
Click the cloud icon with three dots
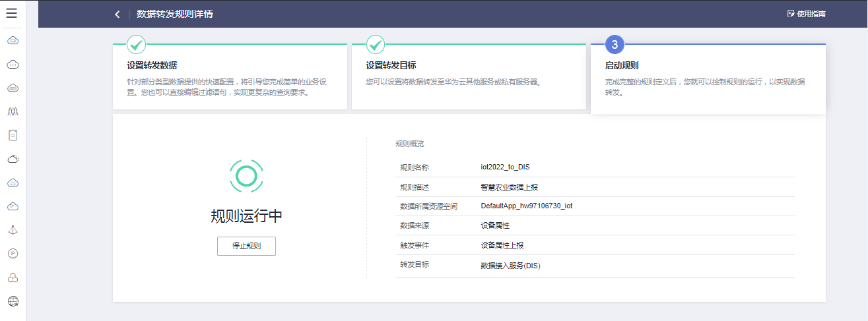[x=13, y=65]
